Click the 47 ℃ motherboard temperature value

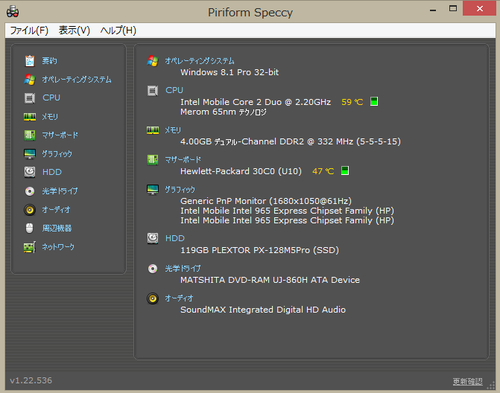tap(323, 171)
